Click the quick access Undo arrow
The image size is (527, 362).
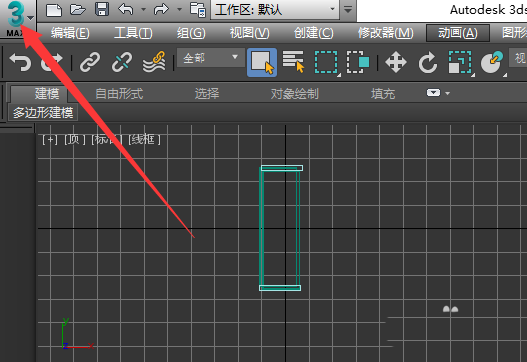[x=126, y=9]
